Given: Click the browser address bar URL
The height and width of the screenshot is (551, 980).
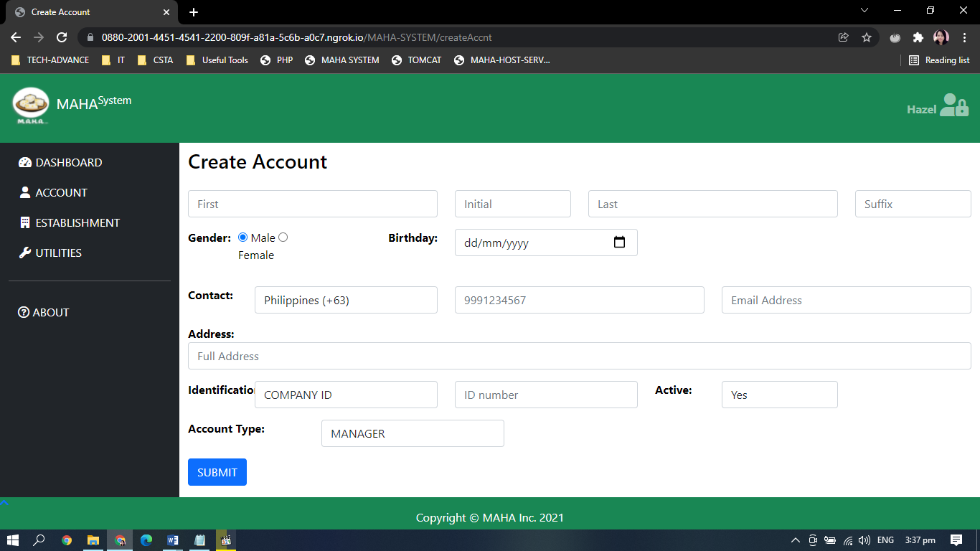Looking at the screenshot, I should [x=296, y=37].
